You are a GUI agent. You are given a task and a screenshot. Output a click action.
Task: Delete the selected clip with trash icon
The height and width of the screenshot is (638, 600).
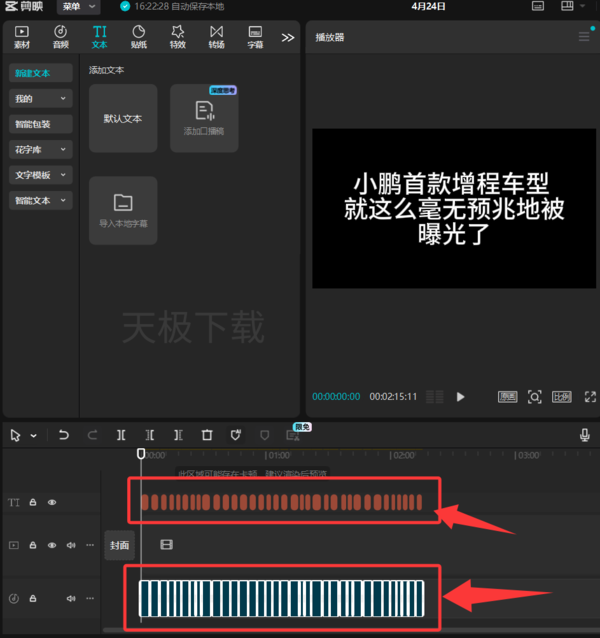pyautogui.click(x=207, y=435)
